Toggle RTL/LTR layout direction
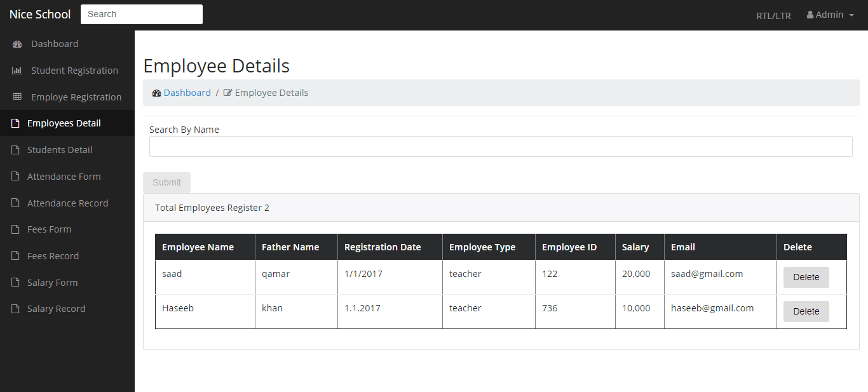 (x=773, y=16)
